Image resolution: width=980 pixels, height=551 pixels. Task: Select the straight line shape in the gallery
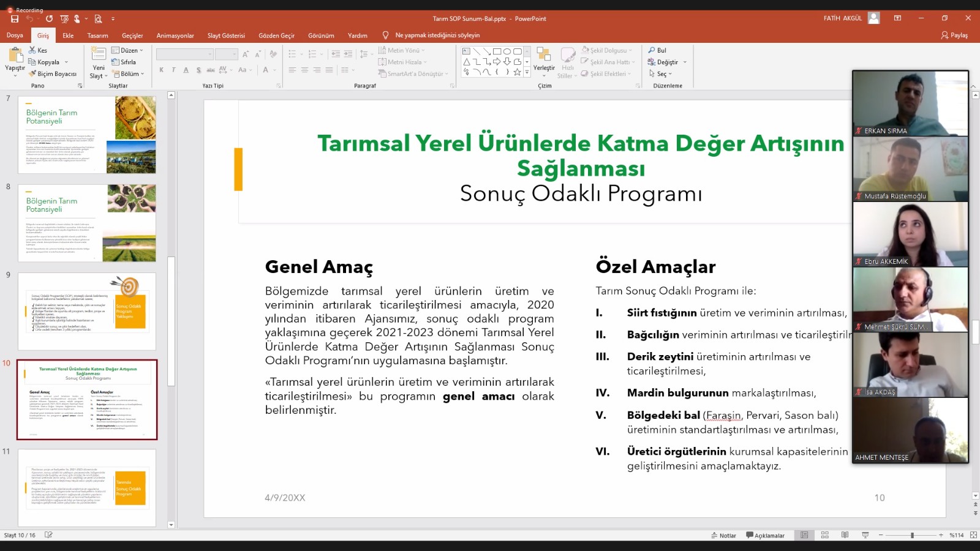pyautogui.click(x=477, y=51)
